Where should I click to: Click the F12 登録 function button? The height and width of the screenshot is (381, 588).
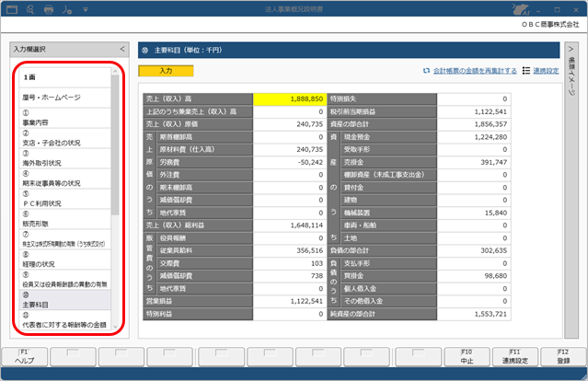[563, 357]
